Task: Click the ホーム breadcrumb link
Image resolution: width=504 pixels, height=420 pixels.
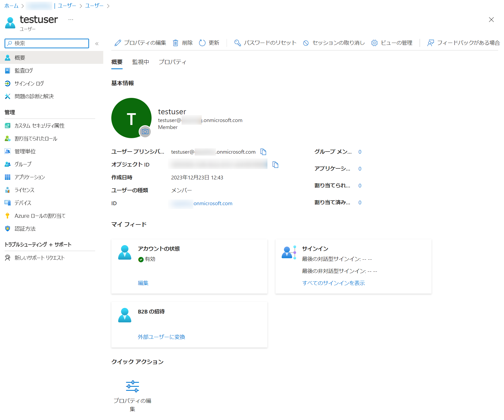Action: [11, 6]
